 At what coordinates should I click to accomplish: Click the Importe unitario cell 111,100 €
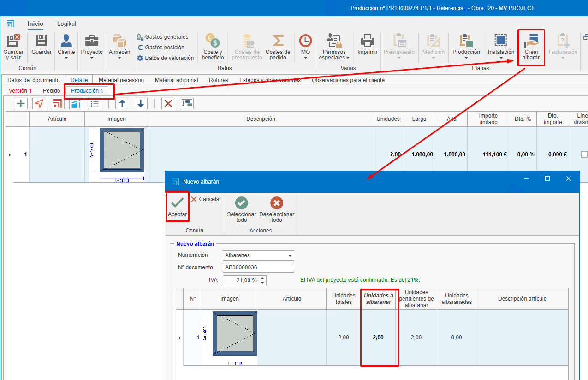[x=488, y=154]
